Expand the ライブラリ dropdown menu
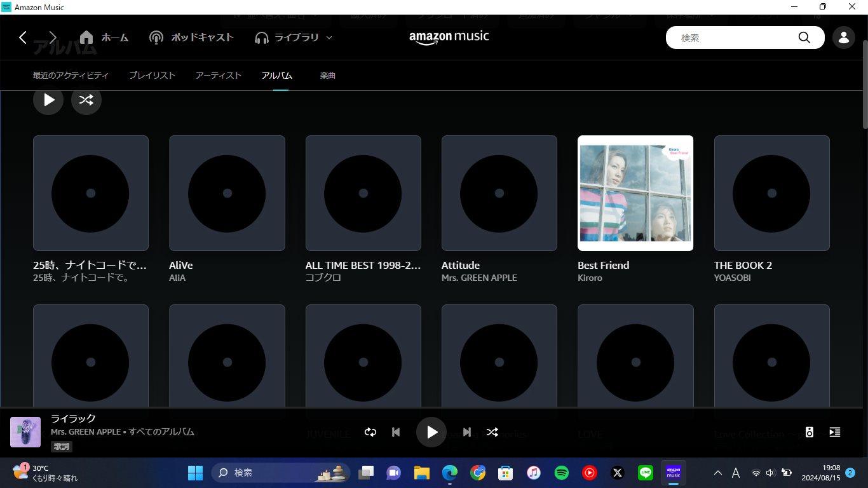The height and width of the screenshot is (488, 868). coord(294,37)
